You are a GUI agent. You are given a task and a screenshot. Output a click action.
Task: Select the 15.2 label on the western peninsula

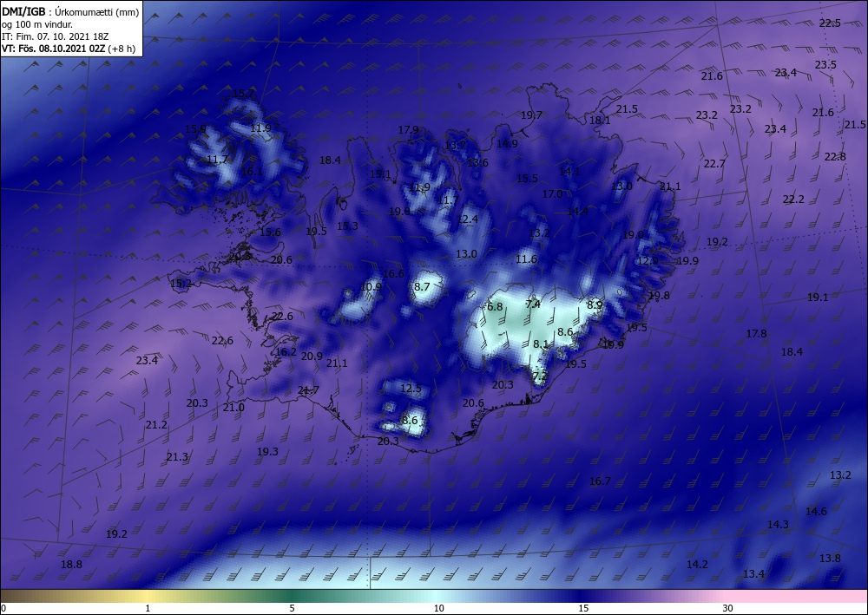point(181,284)
